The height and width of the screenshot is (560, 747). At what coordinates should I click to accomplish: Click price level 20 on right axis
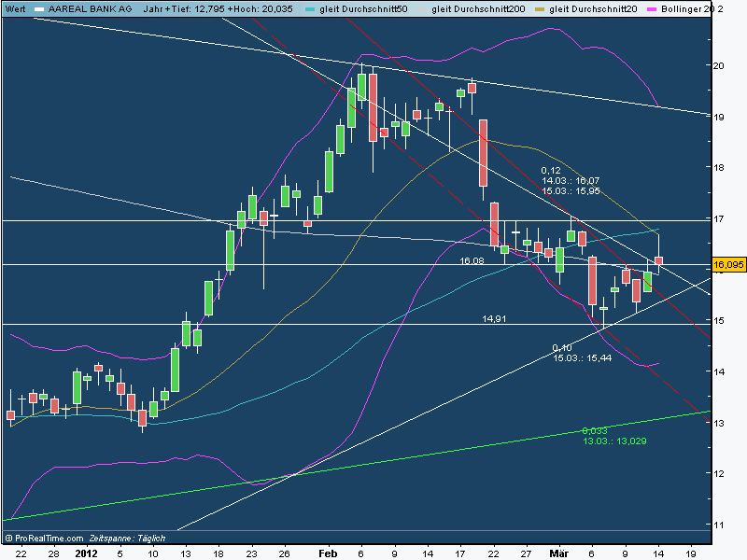718,65
